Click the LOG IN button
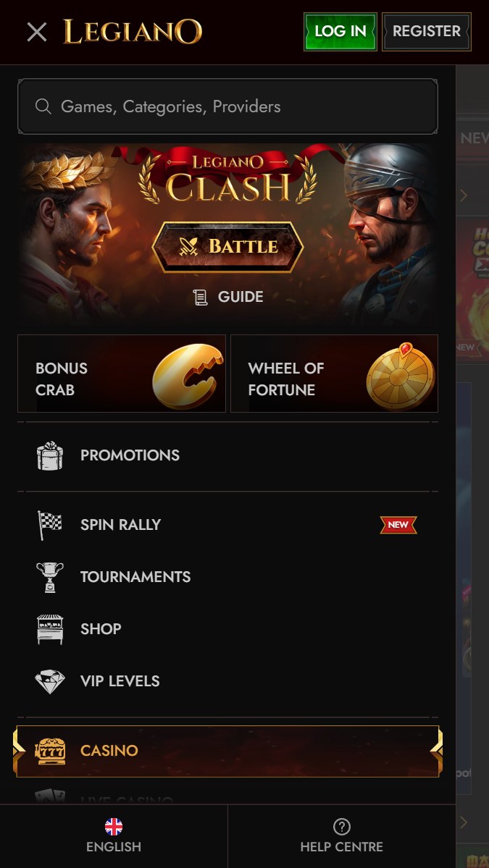The image size is (489, 868). click(x=340, y=32)
